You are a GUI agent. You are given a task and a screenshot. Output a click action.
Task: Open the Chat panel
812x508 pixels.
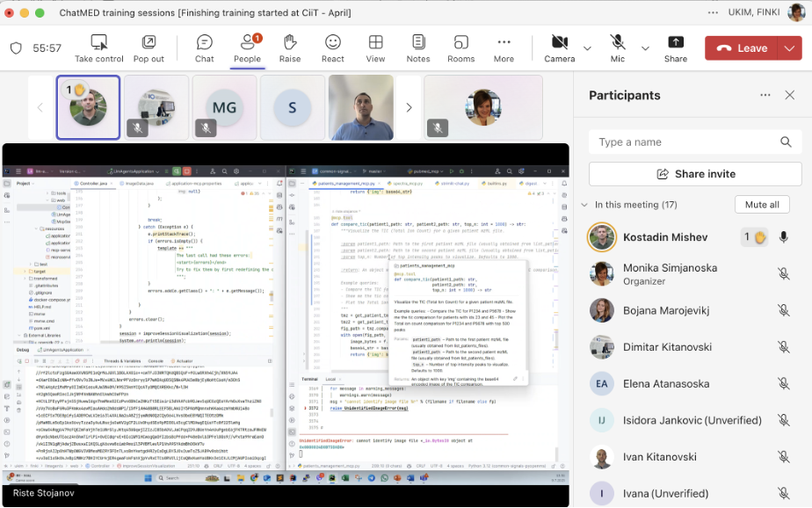point(204,48)
